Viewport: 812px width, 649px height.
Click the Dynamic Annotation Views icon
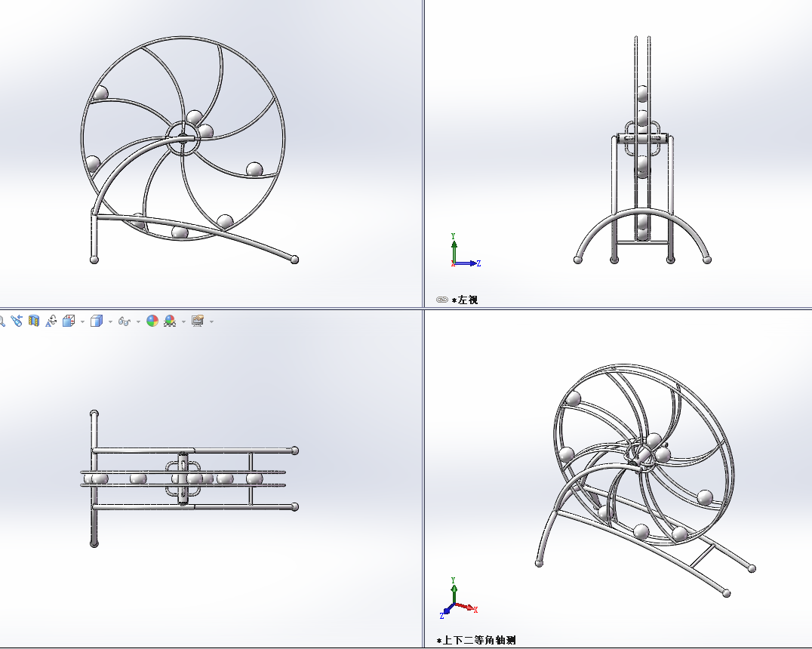click(51, 321)
